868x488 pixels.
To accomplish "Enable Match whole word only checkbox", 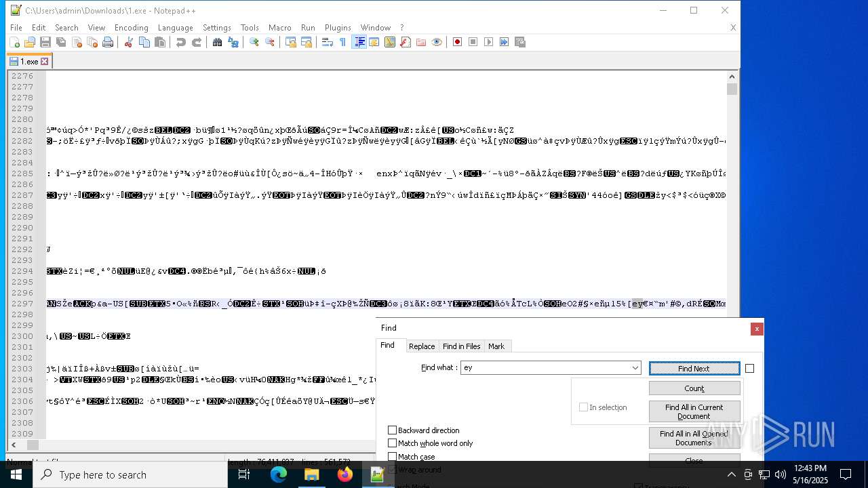I will [x=392, y=443].
